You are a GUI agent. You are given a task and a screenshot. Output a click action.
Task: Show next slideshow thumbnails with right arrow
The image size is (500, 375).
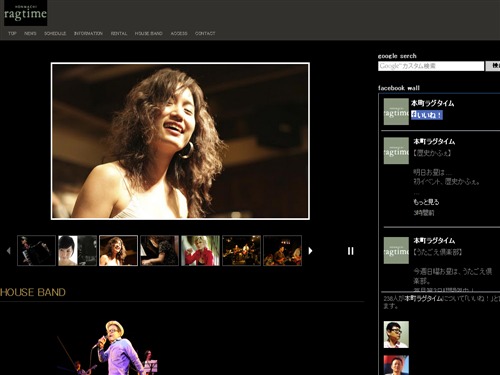click(x=310, y=251)
